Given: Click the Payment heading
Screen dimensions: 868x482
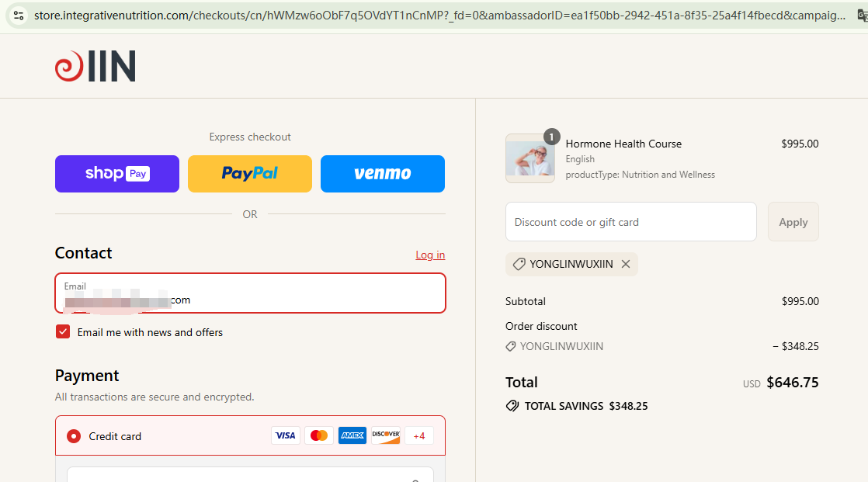Looking at the screenshot, I should [x=87, y=376].
